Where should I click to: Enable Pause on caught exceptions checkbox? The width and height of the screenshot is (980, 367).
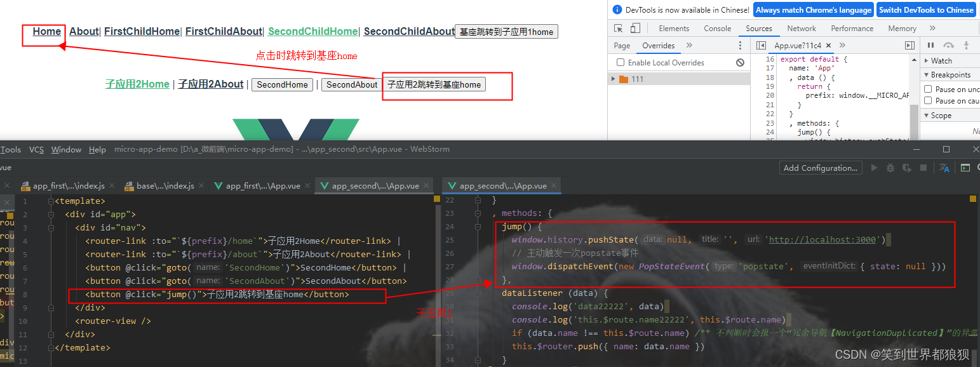click(928, 101)
